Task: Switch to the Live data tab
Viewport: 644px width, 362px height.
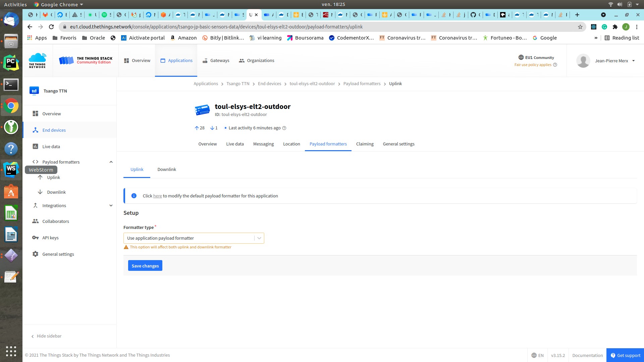Action: [234, 144]
